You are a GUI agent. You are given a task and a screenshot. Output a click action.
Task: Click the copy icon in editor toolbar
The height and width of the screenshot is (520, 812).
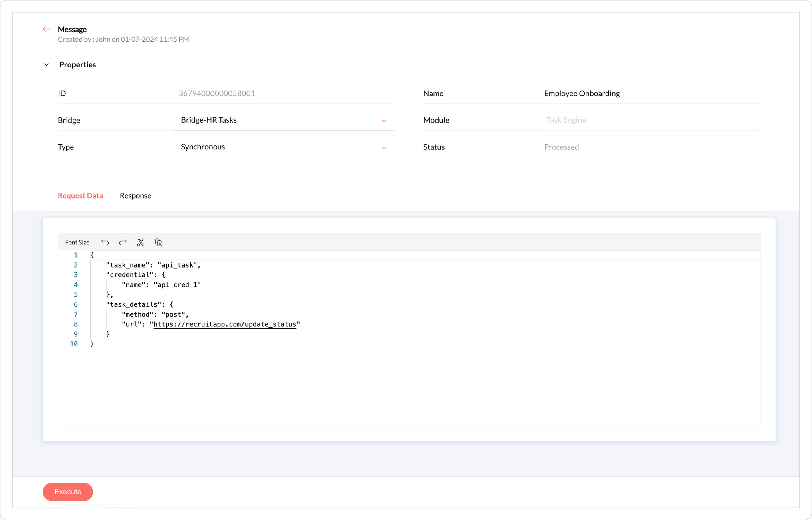pos(159,242)
